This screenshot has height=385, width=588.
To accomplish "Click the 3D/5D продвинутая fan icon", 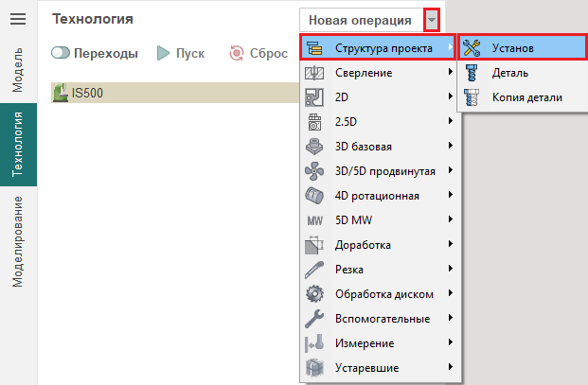I will (x=315, y=170).
